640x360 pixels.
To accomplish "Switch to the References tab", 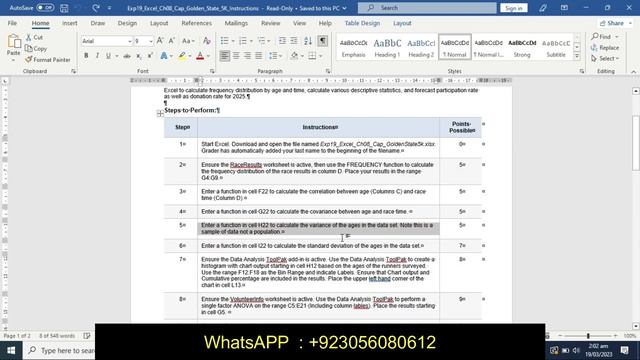I will [x=196, y=23].
